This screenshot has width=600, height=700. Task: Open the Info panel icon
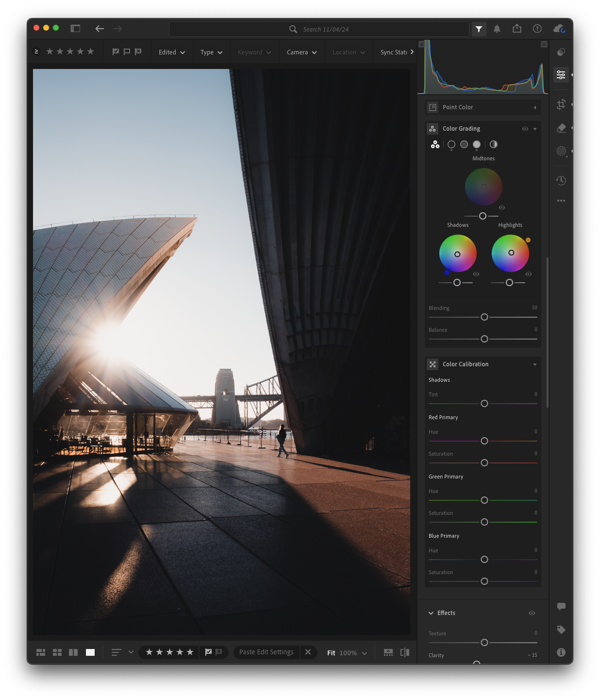[x=561, y=652]
